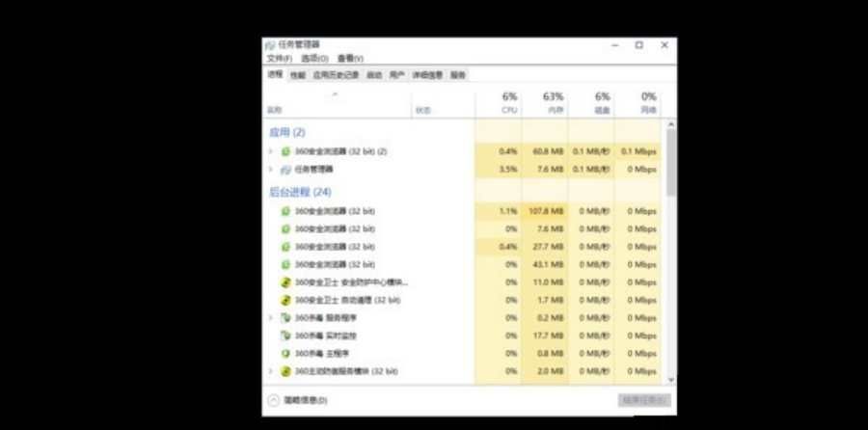Click the 0.8 MB memory cell
868x430 pixels.
tap(545, 353)
